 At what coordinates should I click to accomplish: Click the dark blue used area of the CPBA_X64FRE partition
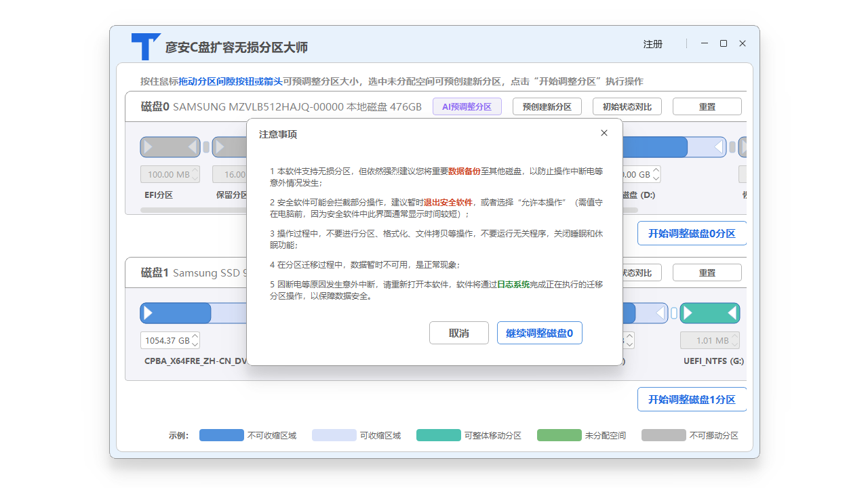(x=176, y=313)
